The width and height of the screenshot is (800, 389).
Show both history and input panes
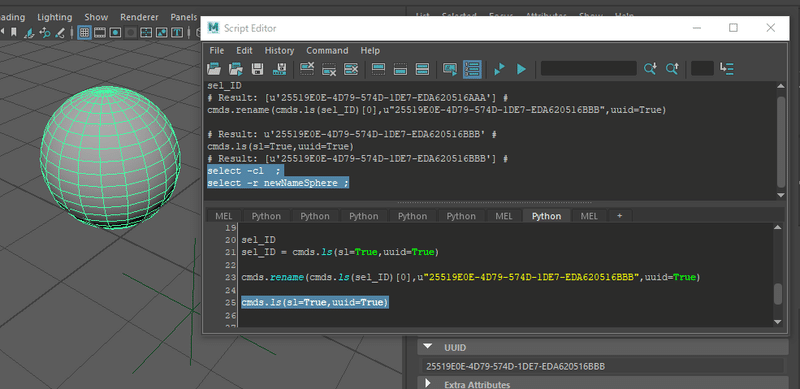pos(422,68)
